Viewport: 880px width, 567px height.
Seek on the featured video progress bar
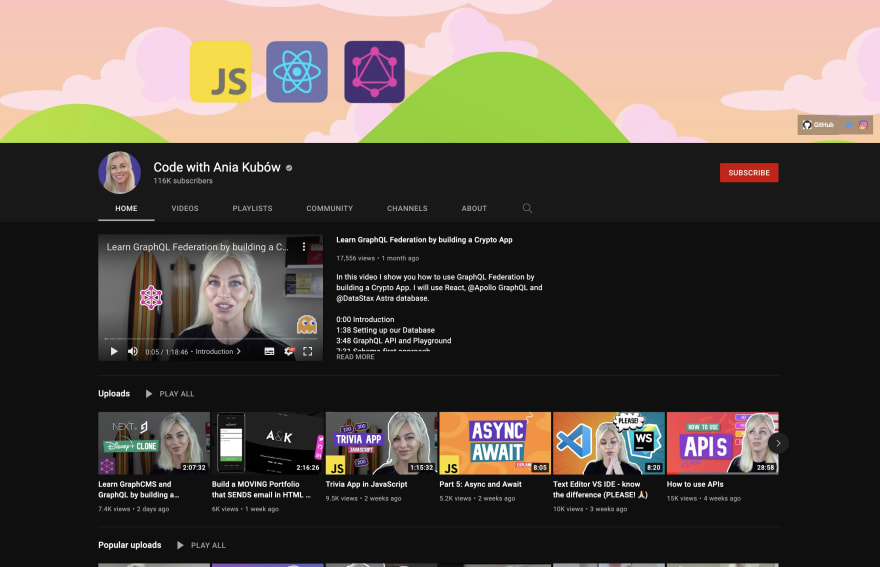click(210, 339)
